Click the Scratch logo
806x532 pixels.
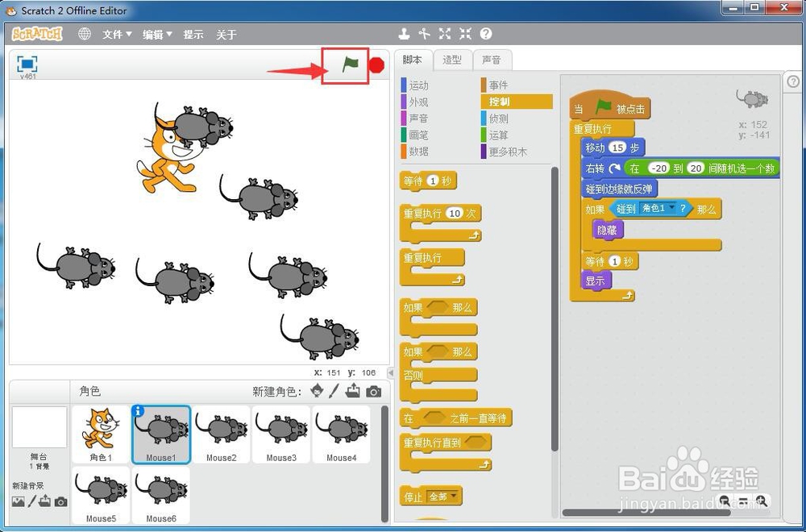(x=37, y=34)
